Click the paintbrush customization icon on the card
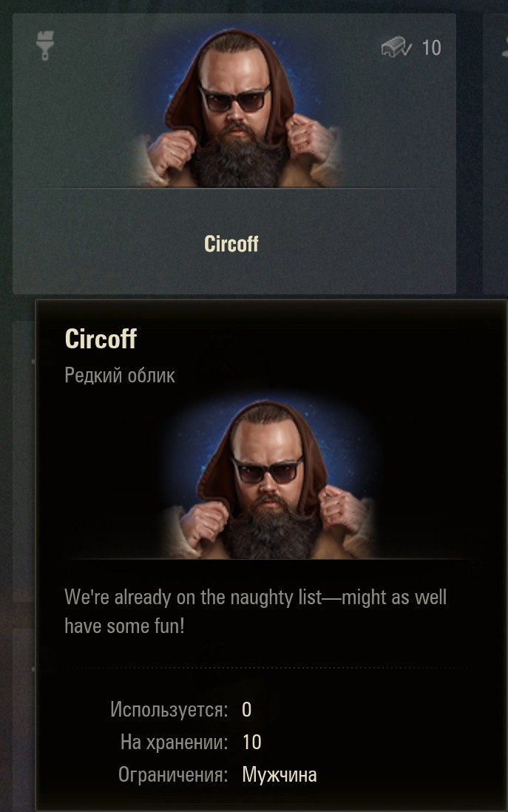508x812 pixels. (x=45, y=46)
